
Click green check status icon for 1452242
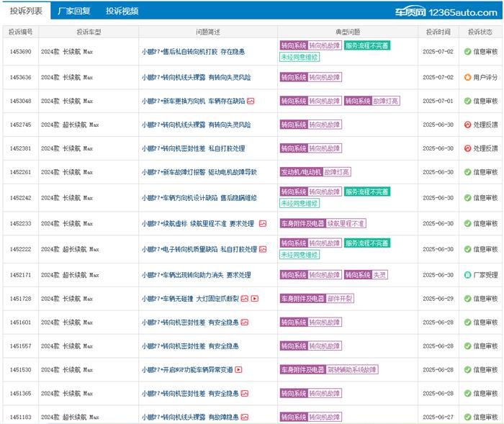click(468, 198)
